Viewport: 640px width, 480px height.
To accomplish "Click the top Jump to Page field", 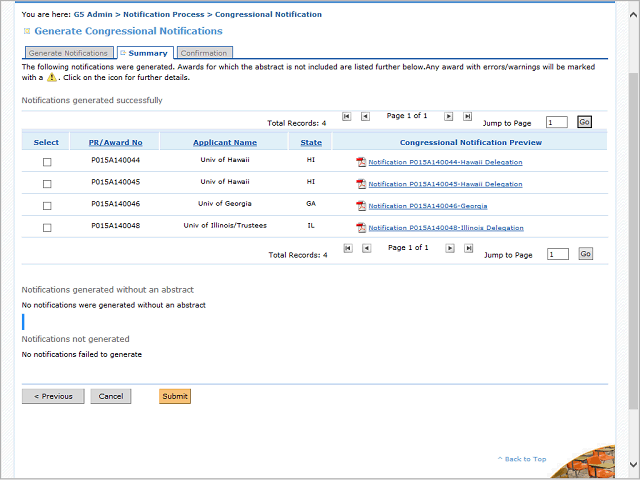I will click(557, 122).
